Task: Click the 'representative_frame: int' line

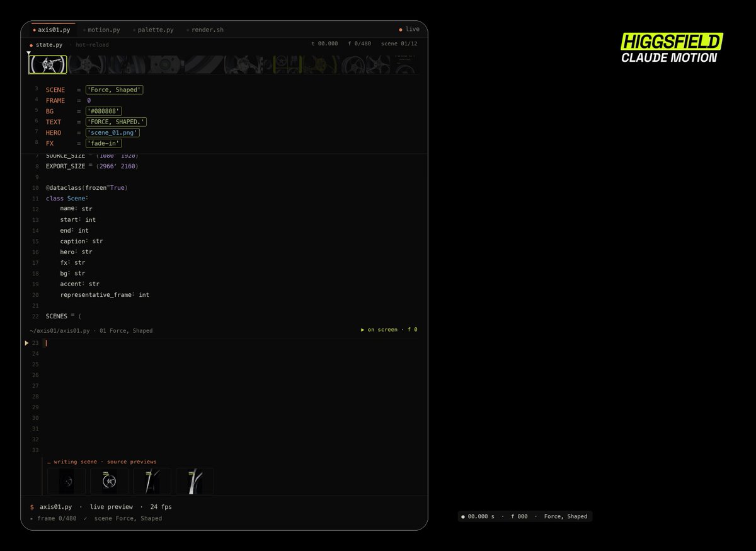Action: pos(105,295)
